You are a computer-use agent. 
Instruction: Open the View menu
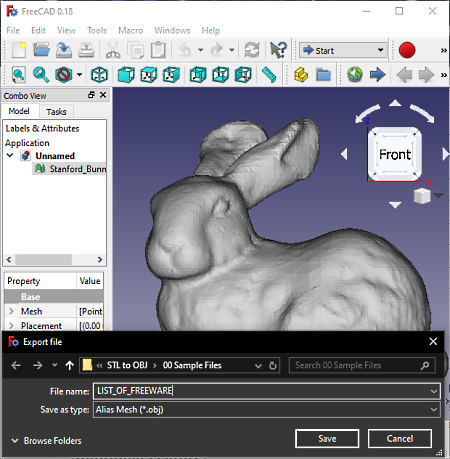tap(66, 30)
